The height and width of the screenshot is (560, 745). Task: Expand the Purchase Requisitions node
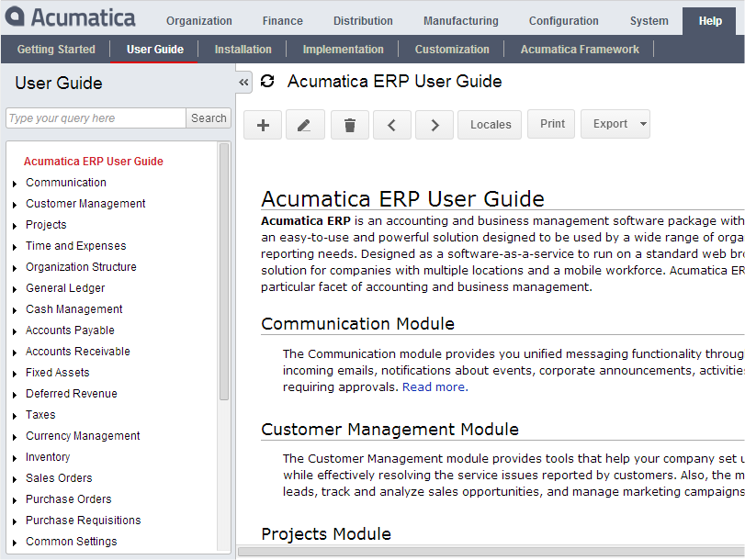pos(15,521)
